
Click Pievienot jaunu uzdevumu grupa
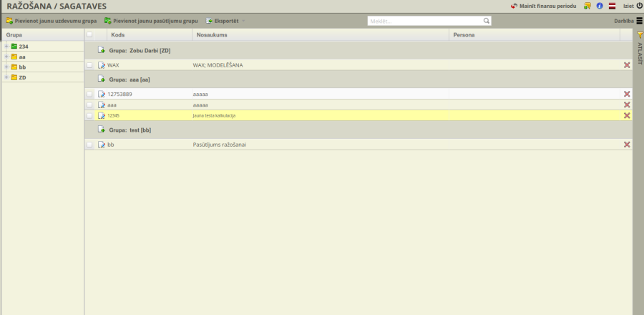pyautogui.click(x=51, y=21)
